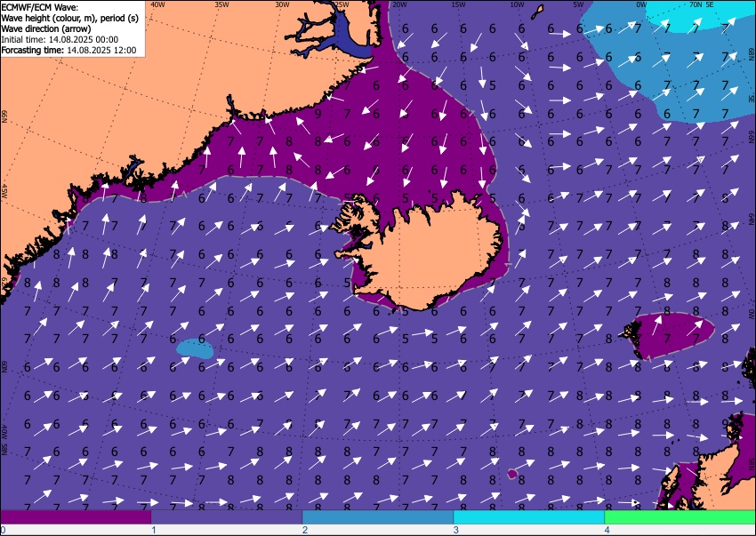Click 'Forcasting time: 14.08.2025 12:00' line
This screenshot has width=756, height=536.
[x=69, y=50]
